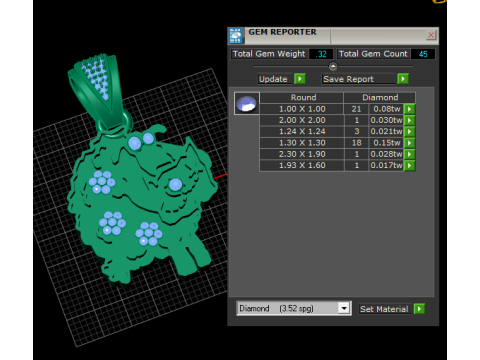
Task: Click green arrow for 0.021tw row
Action: (409, 132)
